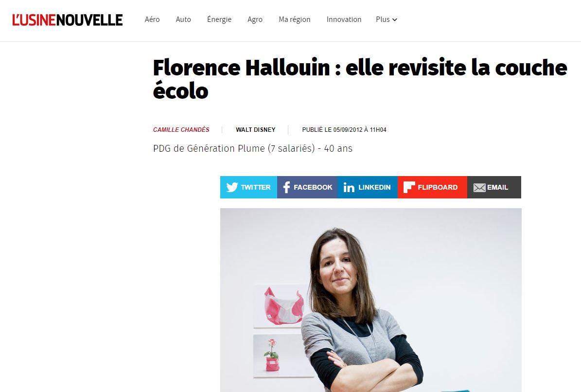Click the Walt Disney tag link
This screenshot has width=581, height=392.
(256, 130)
